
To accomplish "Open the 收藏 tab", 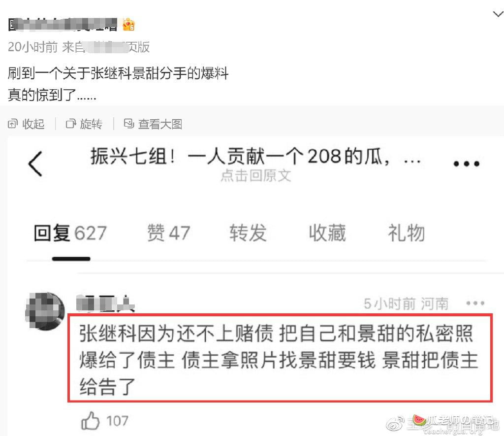I will 327,233.
